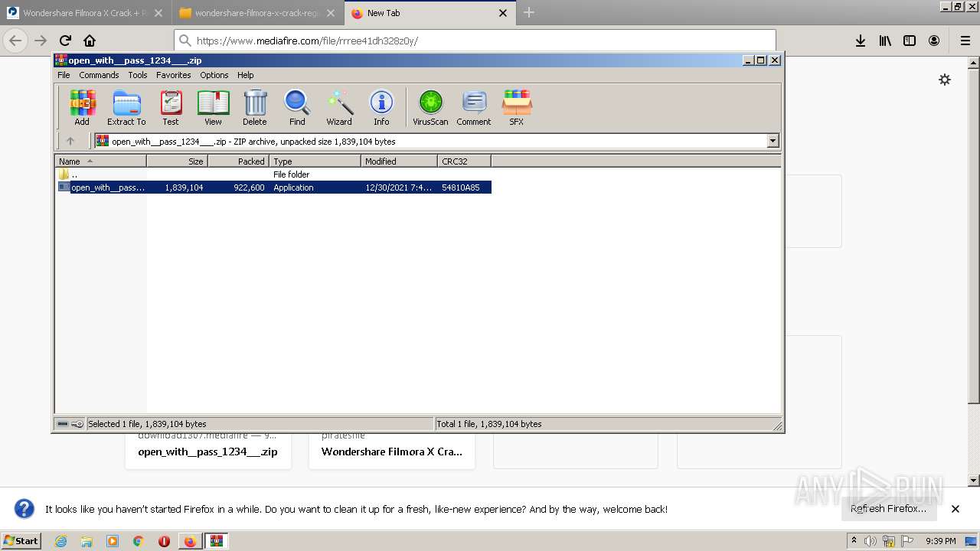Open Firefox downloads panel

click(x=861, y=41)
